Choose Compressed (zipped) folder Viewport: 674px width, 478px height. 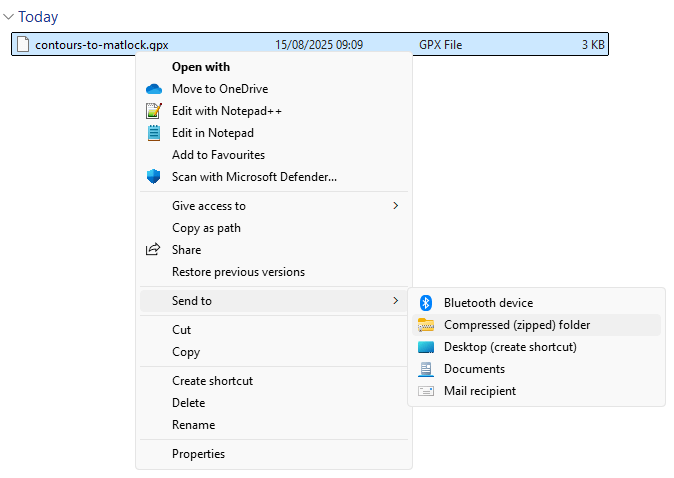pyautogui.click(x=536, y=325)
